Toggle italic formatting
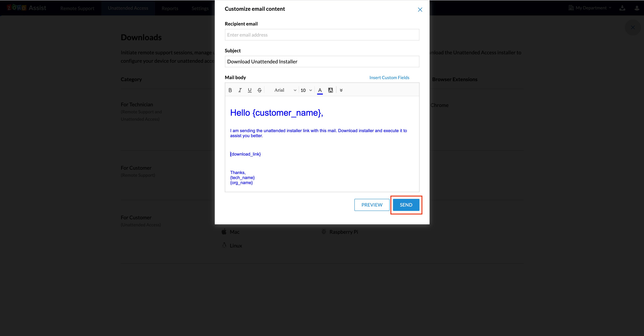This screenshot has height=336, width=644. (x=240, y=90)
